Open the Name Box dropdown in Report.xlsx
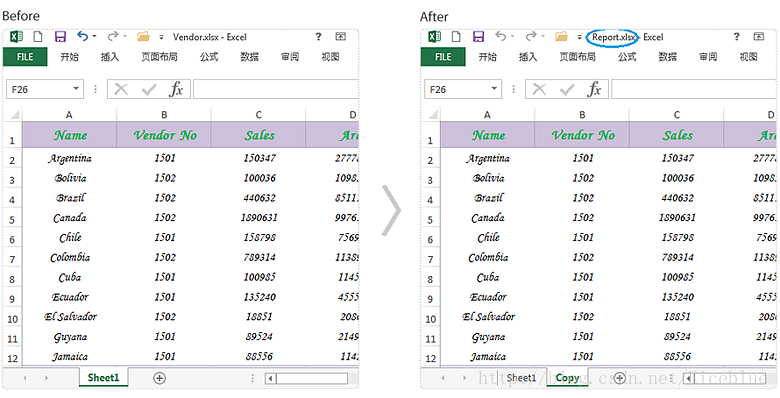This screenshot has height=398, width=780. pos(494,89)
